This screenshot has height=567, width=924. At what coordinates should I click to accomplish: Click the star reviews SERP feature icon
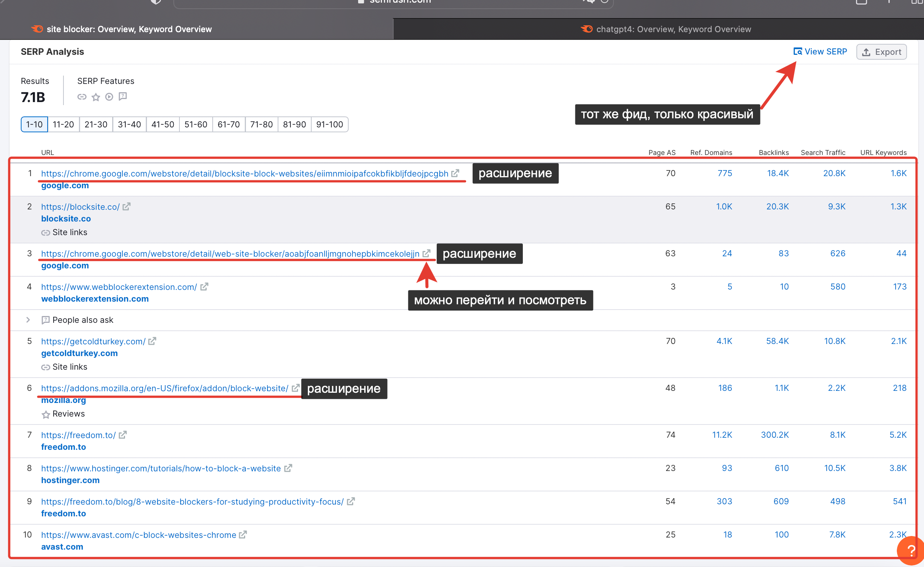point(96,97)
